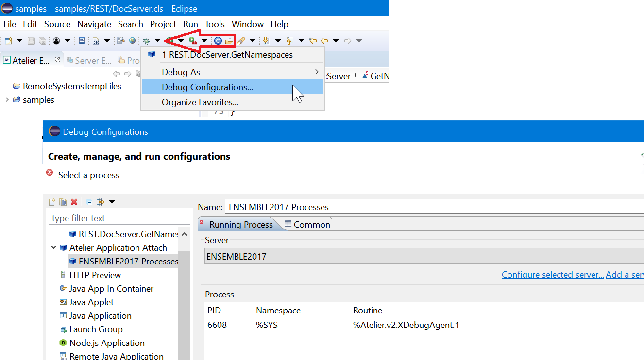The width and height of the screenshot is (644, 360).
Task: Click the Save icon in main toolbar
Action: (31, 41)
